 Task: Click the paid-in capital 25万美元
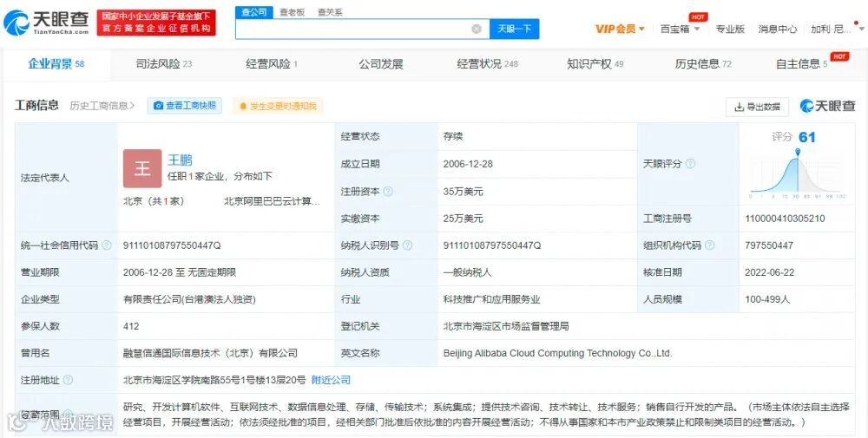tap(464, 219)
